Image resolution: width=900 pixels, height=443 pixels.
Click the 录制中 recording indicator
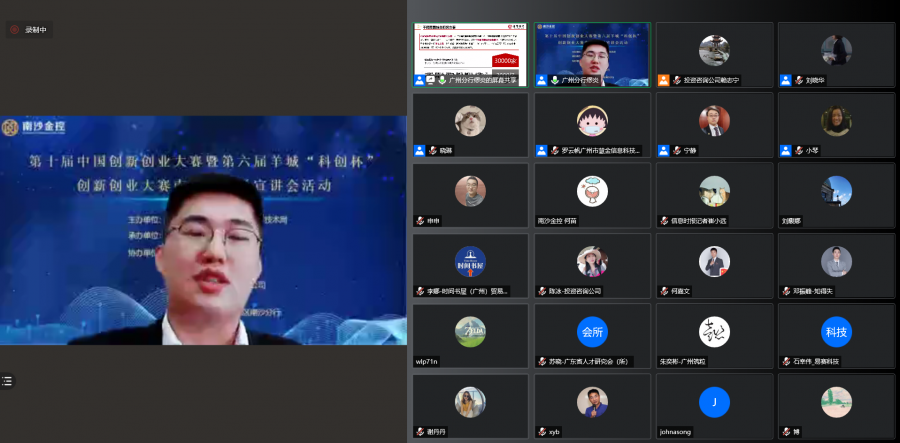pyautogui.click(x=30, y=30)
